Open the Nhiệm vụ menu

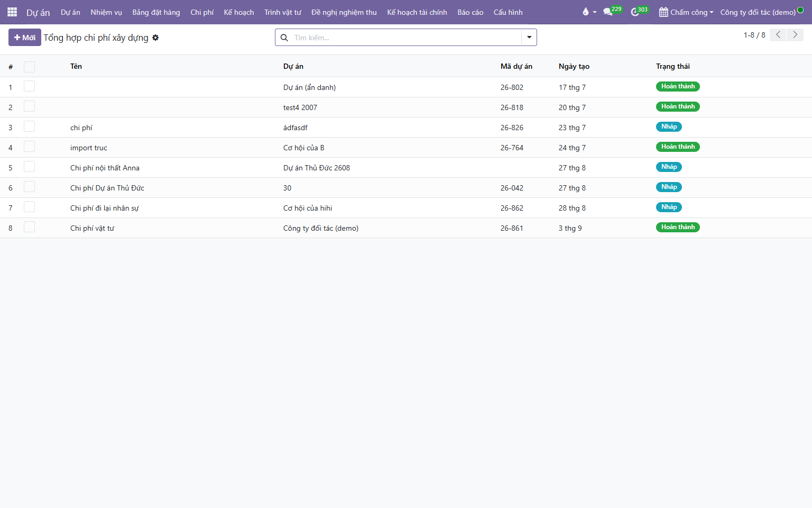106,12
